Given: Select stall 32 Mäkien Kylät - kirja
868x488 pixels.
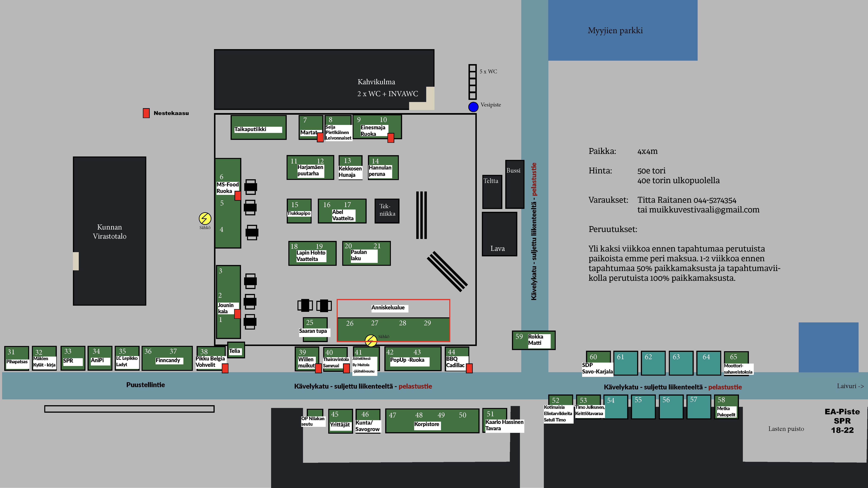Looking at the screenshot, I should 44,358.
